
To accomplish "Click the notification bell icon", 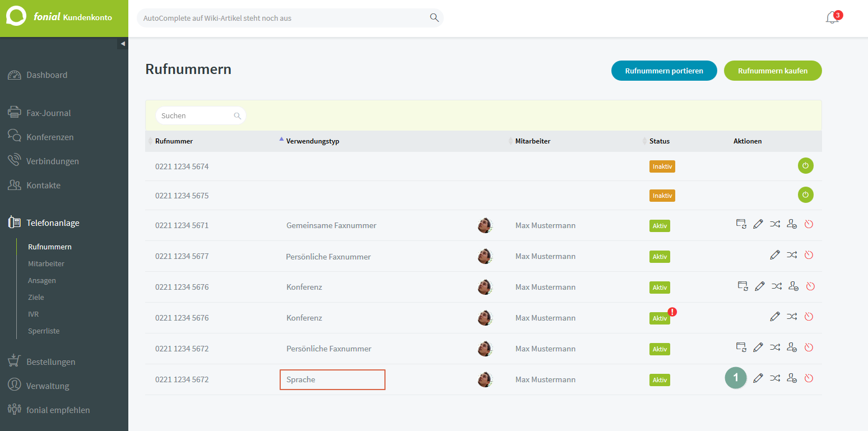I will (x=832, y=18).
